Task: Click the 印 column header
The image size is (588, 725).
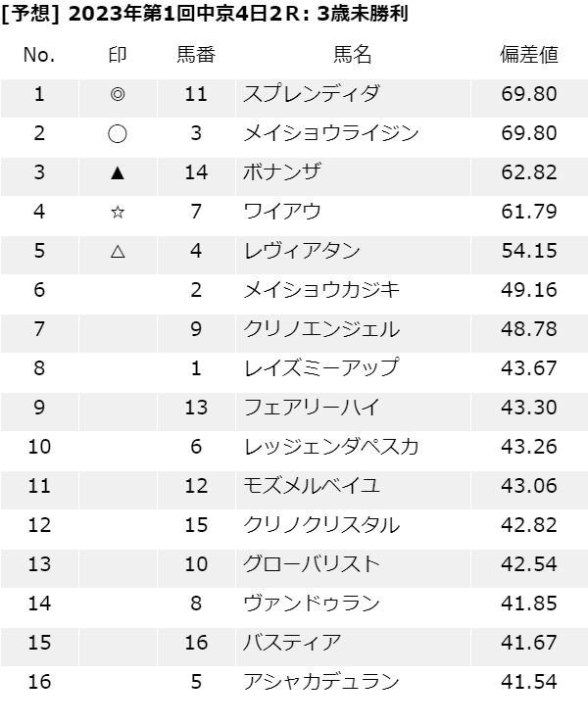Action: pyautogui.click(x=118, y=55)
